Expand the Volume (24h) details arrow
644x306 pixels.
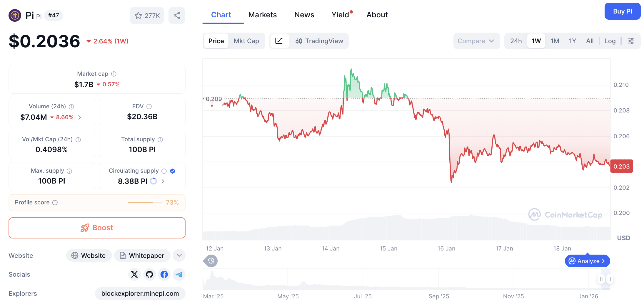point(79,117)
